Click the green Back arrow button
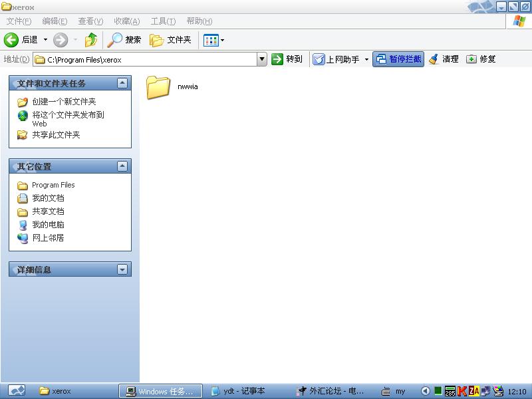This screenshot has height=399, width=532. click(x=11, y=40)
